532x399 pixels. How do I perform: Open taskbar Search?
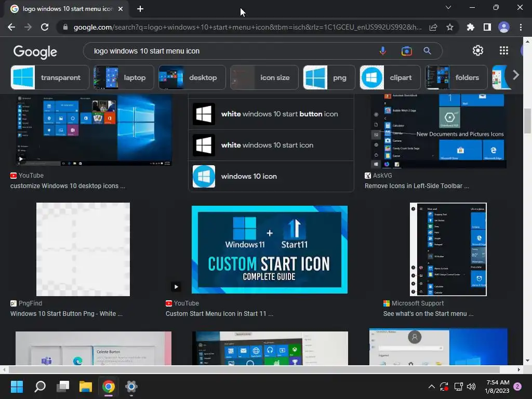(x=40, y=387)
